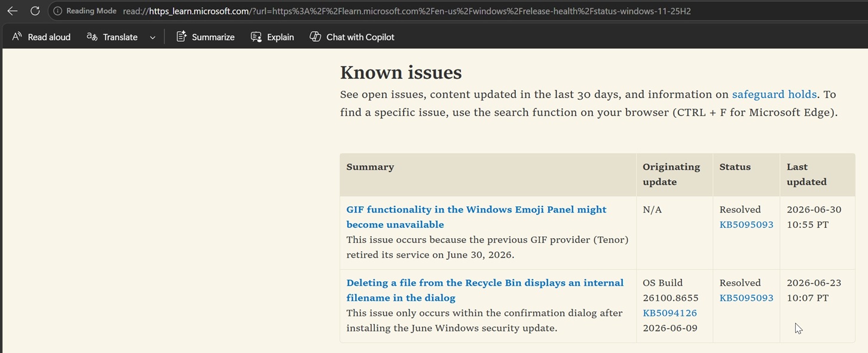This screenshot has width=868, height=353.
Task: Focus the address bar URL field
Action: pyautogui.click(x=407, y=11)
